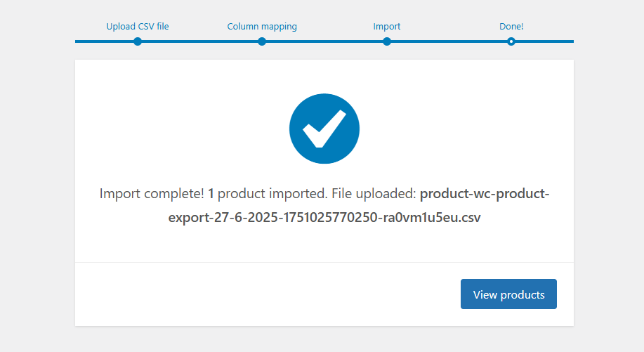This screenshot has width=644, height=352.
Task: Select the Column mapping step label
Action: click(x=262, y=27)
